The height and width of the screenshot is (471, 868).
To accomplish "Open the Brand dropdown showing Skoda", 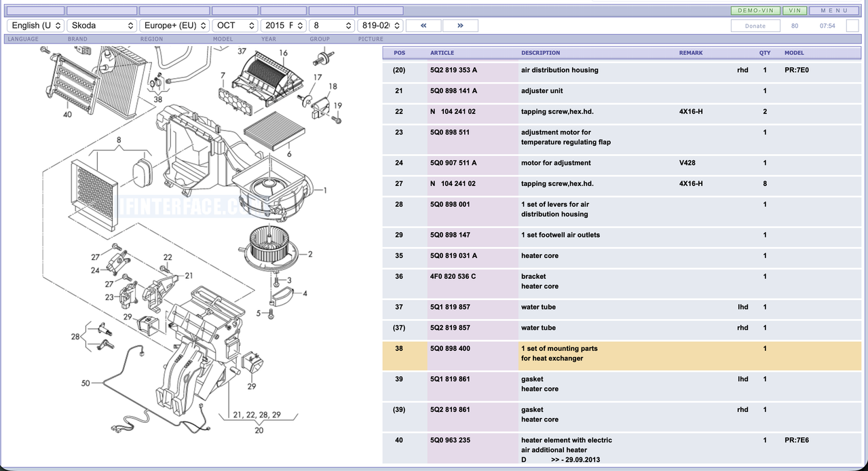I will click(x=102, y=26).
